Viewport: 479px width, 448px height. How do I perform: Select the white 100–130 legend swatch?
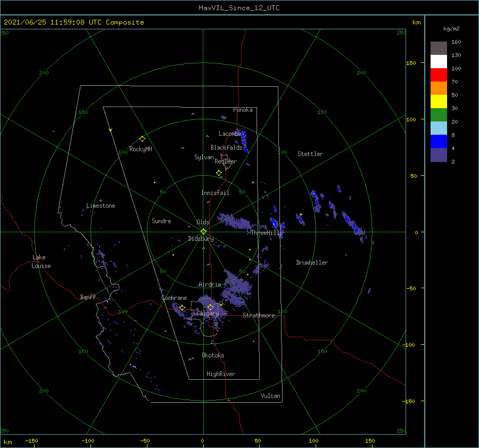439,62
